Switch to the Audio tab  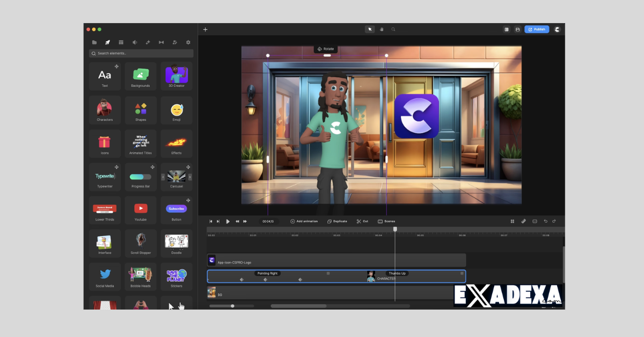coord(134,42)
